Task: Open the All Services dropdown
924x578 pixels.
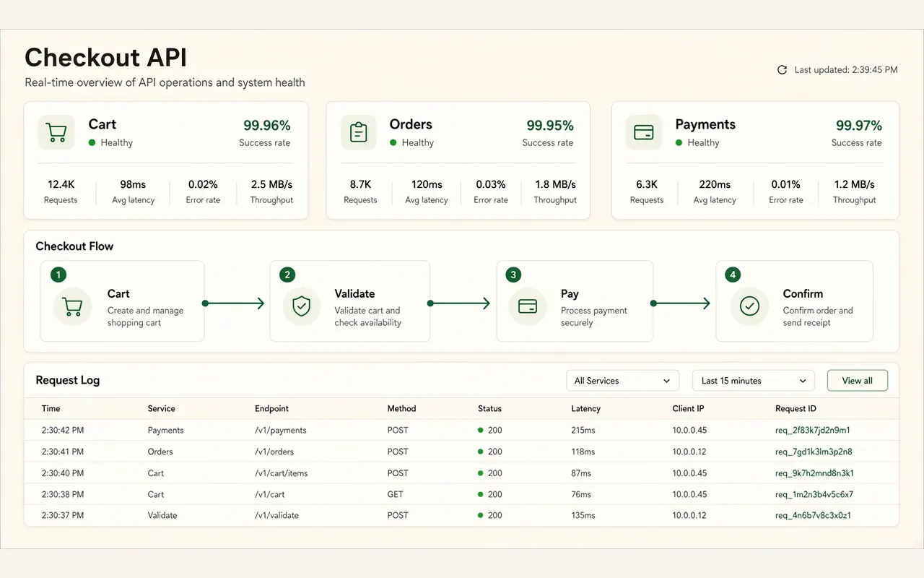Action: coord(623,381)
